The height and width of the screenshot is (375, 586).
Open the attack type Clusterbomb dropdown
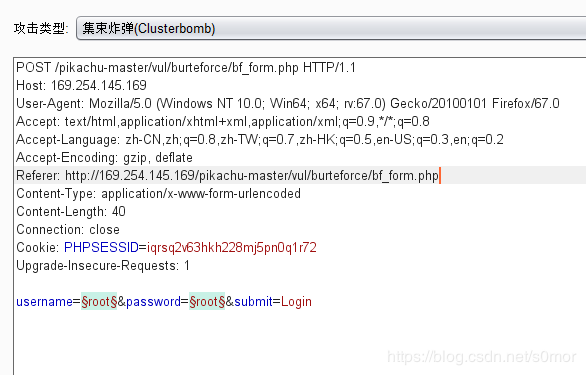pos(331,28)
